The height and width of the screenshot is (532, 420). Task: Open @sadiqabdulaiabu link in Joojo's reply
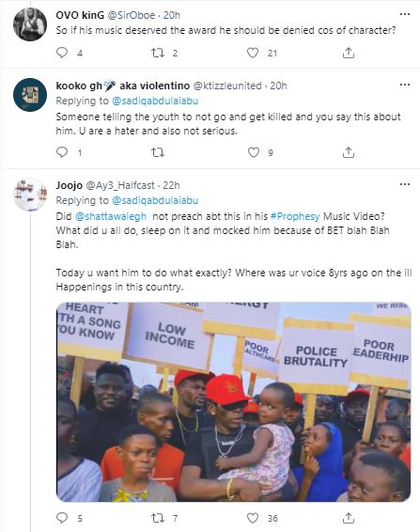click(x=155, y=200)
